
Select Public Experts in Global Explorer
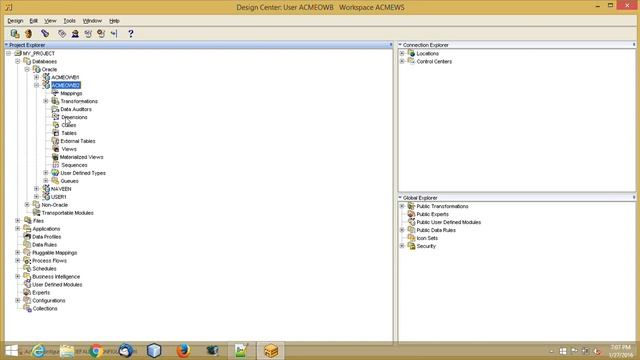432,214
